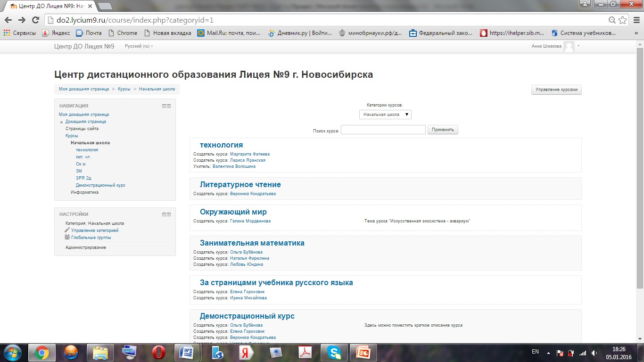Open Skype from the taskbar
644x362 pixels.
334,352
